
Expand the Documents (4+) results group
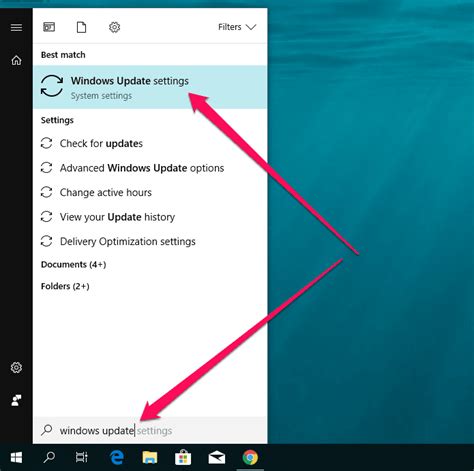point(73,265)
